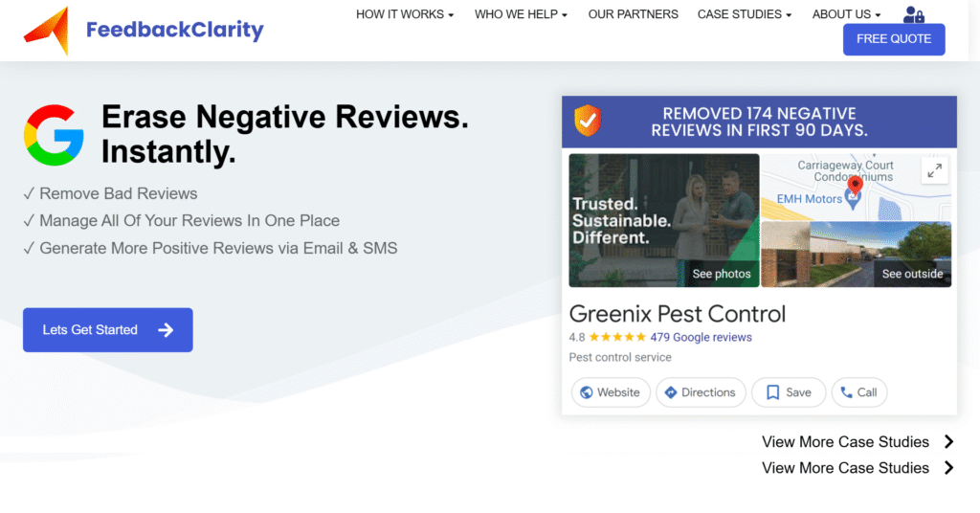Expand the HOW IT WORKS dropdown menu
Screen dimensions: 980x513
(x=405, y=14)
